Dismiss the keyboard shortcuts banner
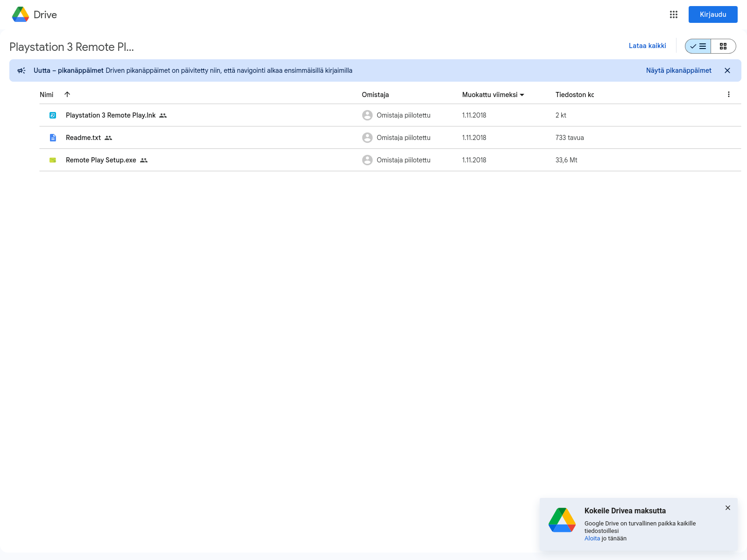The image size is (747, 560). (727, 70)
